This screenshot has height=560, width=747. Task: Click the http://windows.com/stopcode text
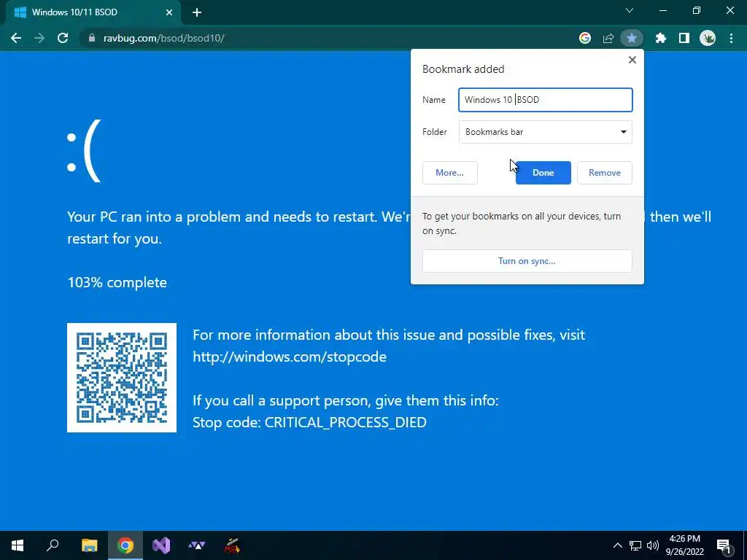point(290,357)
